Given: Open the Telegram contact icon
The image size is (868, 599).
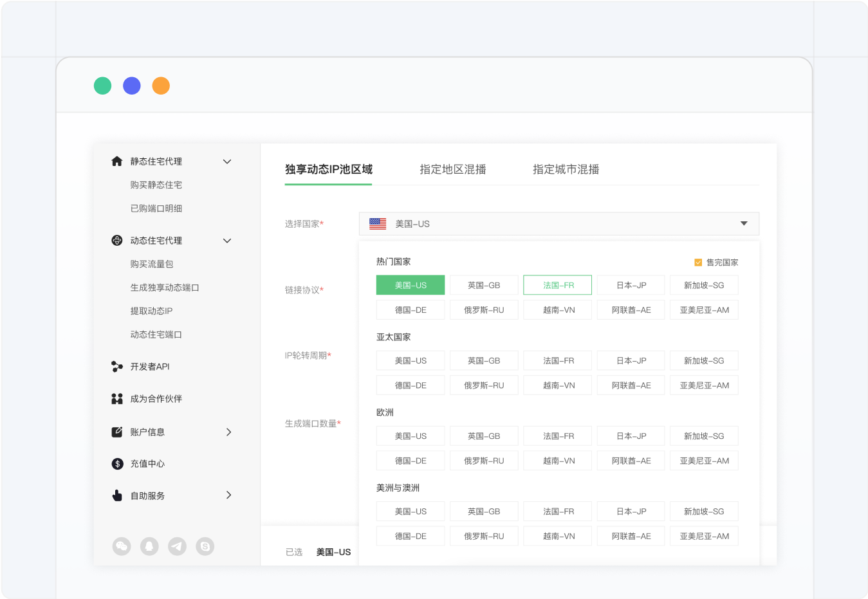Looking at the screenshot, I should coord(177,546).
